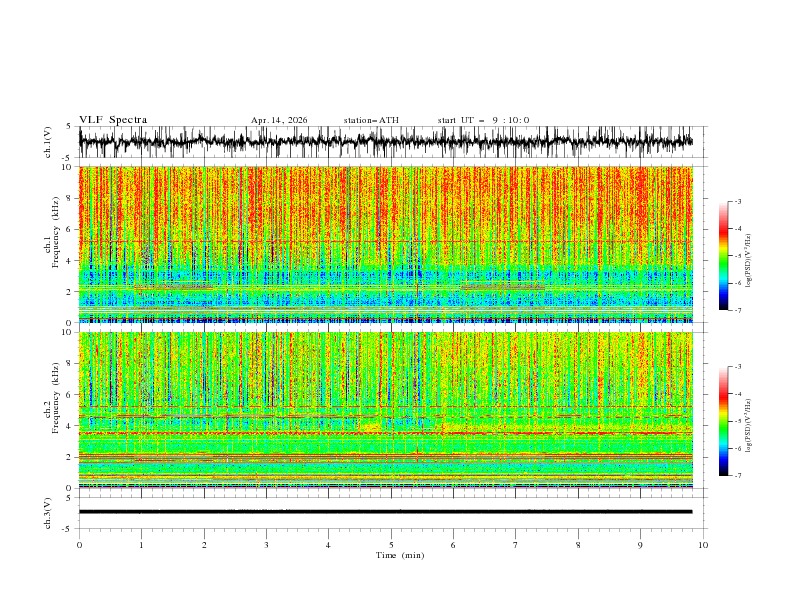Click the 'ch.3(V)' waveform axis label

click(48, 513)
